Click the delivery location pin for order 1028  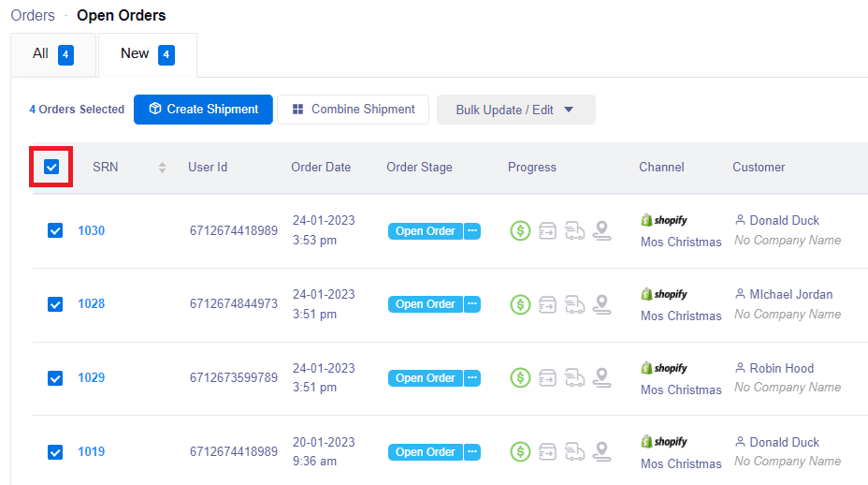[601, 303]
